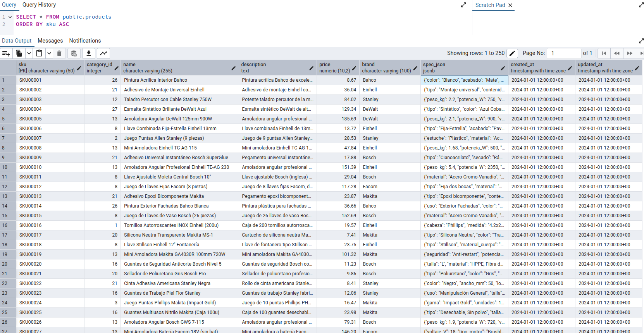This screenshot has width=644, height=333.
Task: Open the Graph Visualiser icon
Action: click(103, 53)
